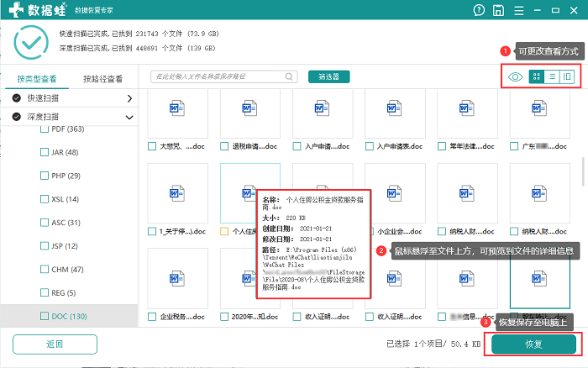Switch to 按路径查看 tab
The width and height of the screenshot is (588, 368).
pyautogui.click(x=102, y=79)
